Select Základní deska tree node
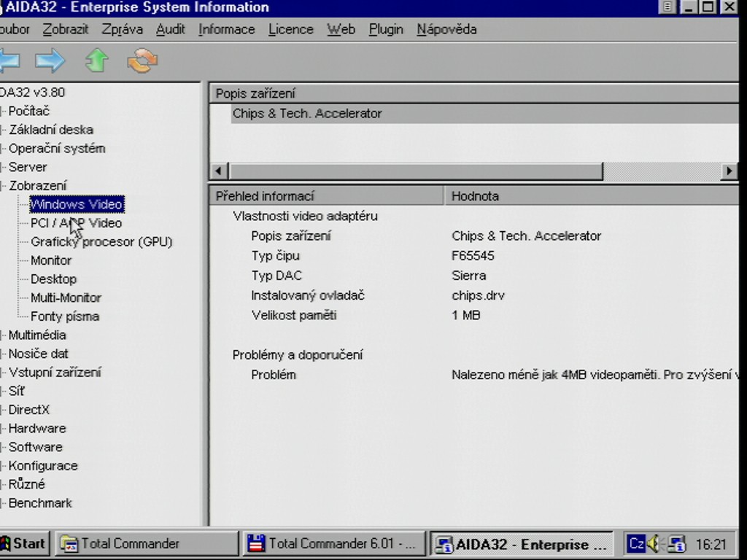 [x=51, y=130]
